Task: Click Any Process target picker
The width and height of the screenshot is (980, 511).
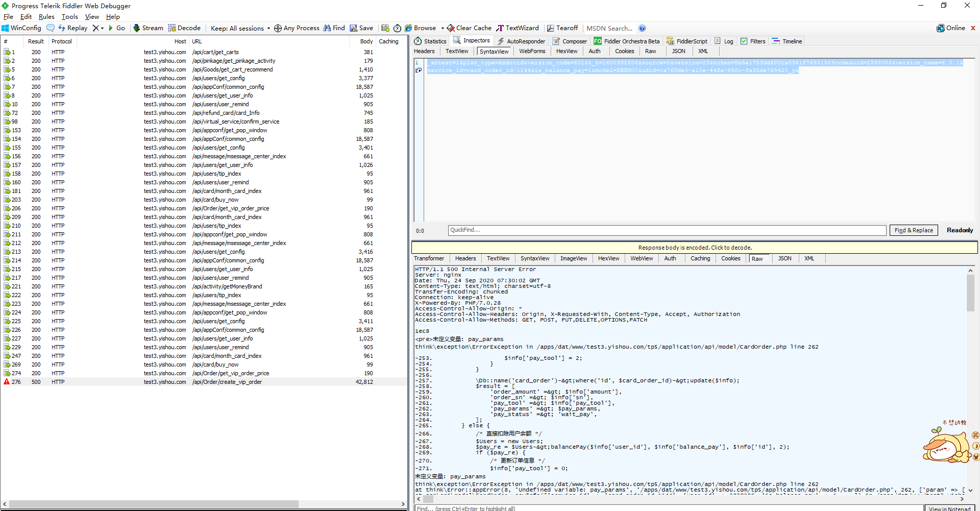Action: (297, 28)
